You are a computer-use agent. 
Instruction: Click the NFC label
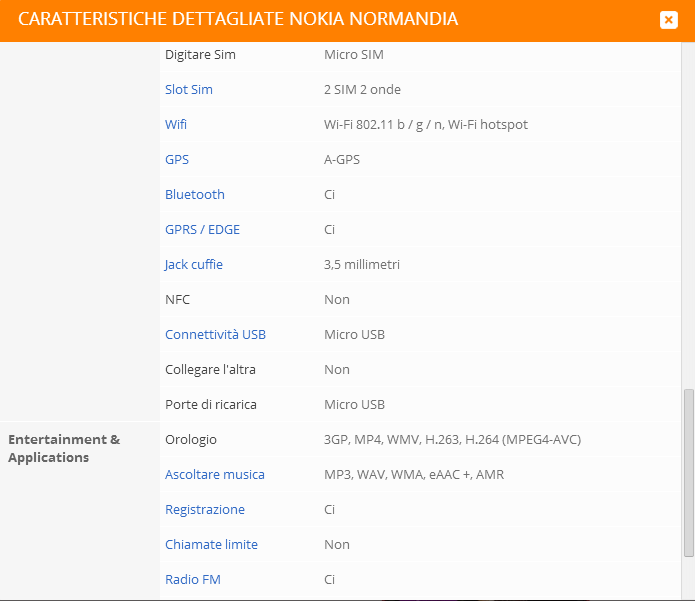click(x=177, y=300)
